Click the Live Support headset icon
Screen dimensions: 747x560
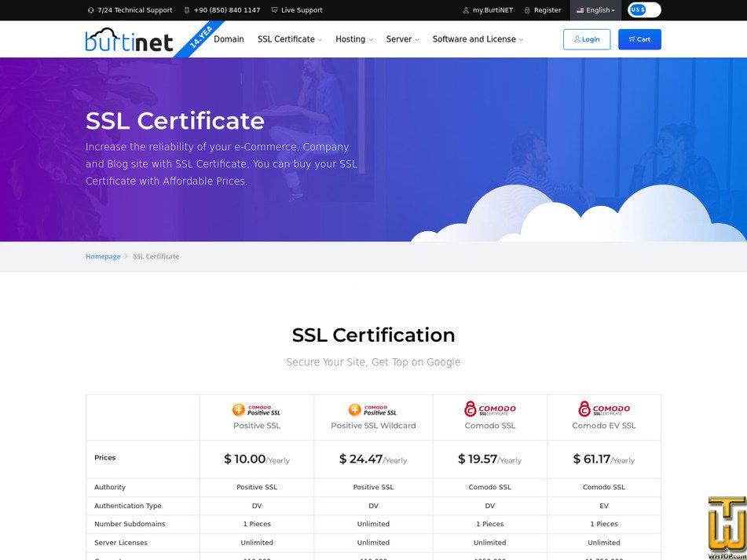click(x=274, y=10)
